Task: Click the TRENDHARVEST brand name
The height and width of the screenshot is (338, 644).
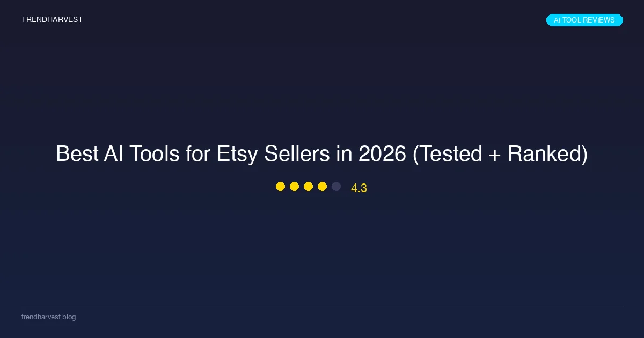Action: pyautogui.click(x=52, y=20)
